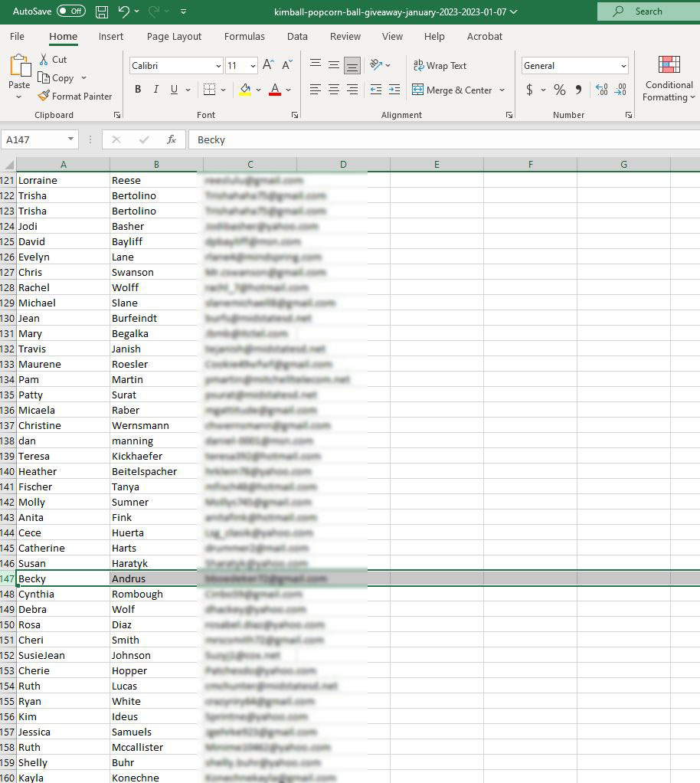Screen dimensions: 700x783
Task: Click the Search box in title bar
Action: (x=648, y=11)
